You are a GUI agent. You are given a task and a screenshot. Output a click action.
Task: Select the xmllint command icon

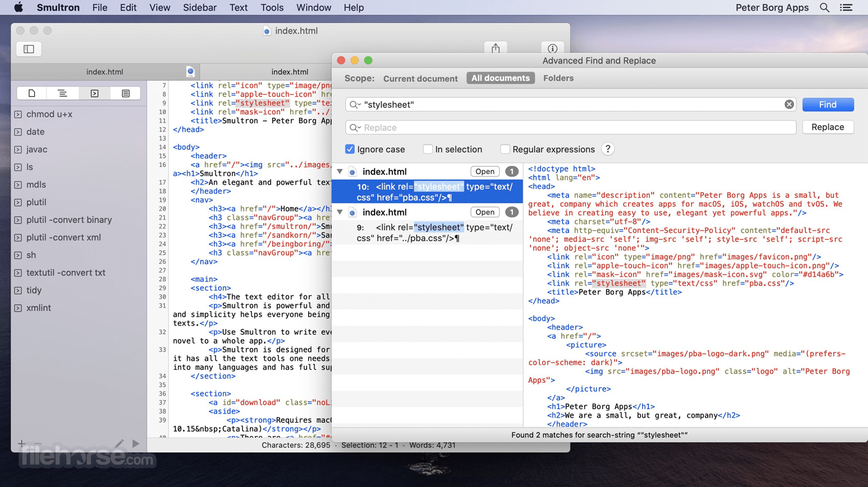(x=18, y=308)
